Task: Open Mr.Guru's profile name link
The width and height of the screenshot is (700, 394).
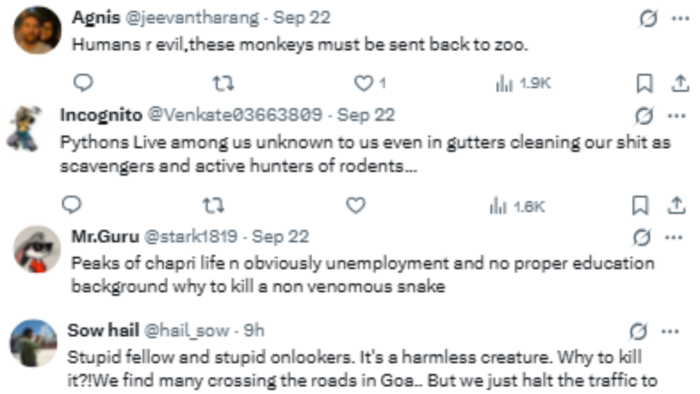Action: click(x=105, y=236)
